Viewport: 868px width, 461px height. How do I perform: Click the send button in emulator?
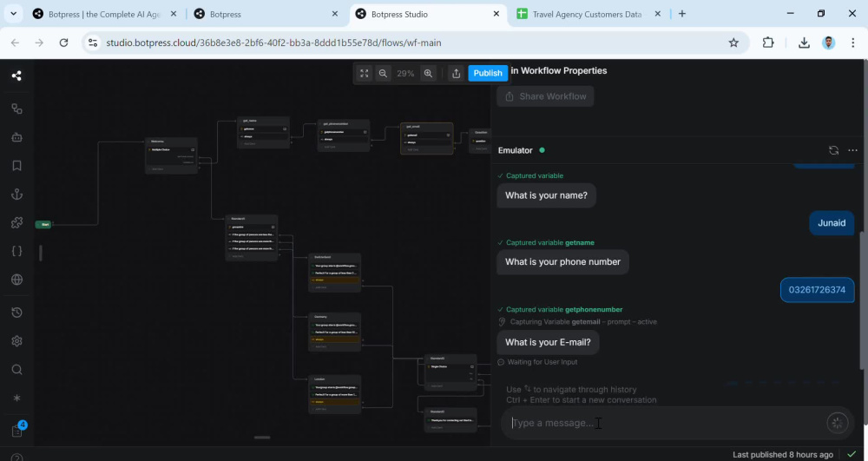click(837, 423)
